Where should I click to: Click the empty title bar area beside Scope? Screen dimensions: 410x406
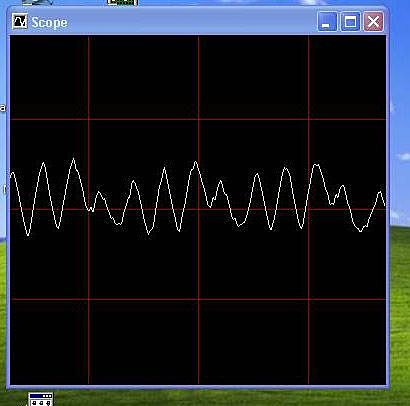[x=192, y=22]
